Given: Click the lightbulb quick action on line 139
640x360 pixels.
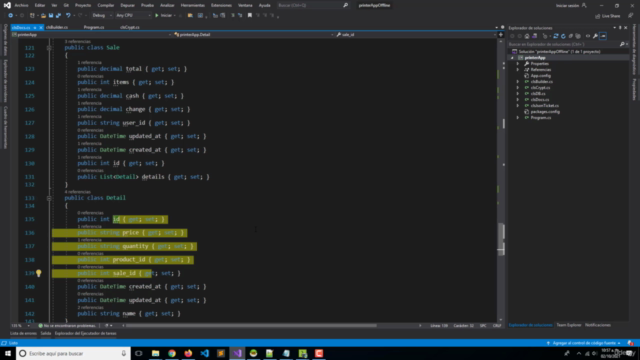Looking at the screenshot, I should 39,273.
